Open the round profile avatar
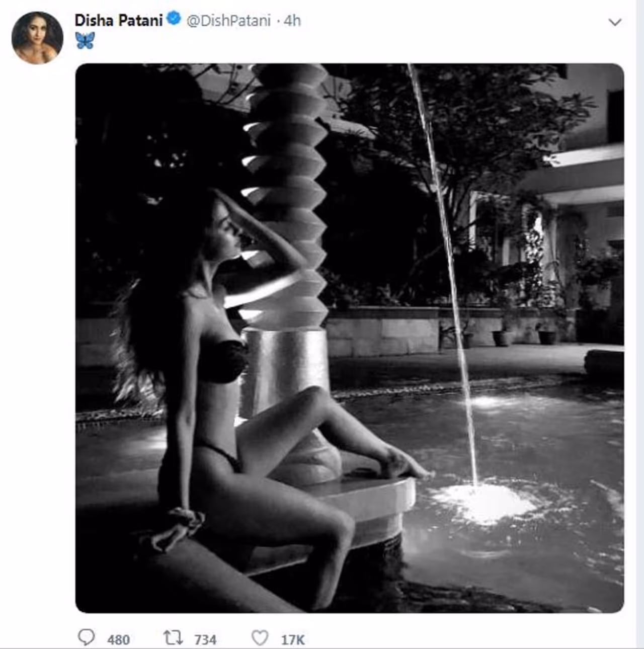 click(37, 38)
